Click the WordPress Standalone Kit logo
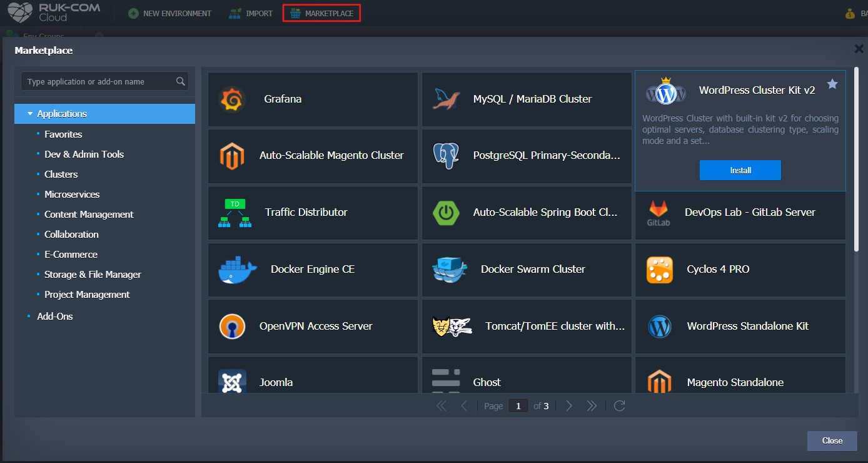868x463 pixels. (660, 327)
